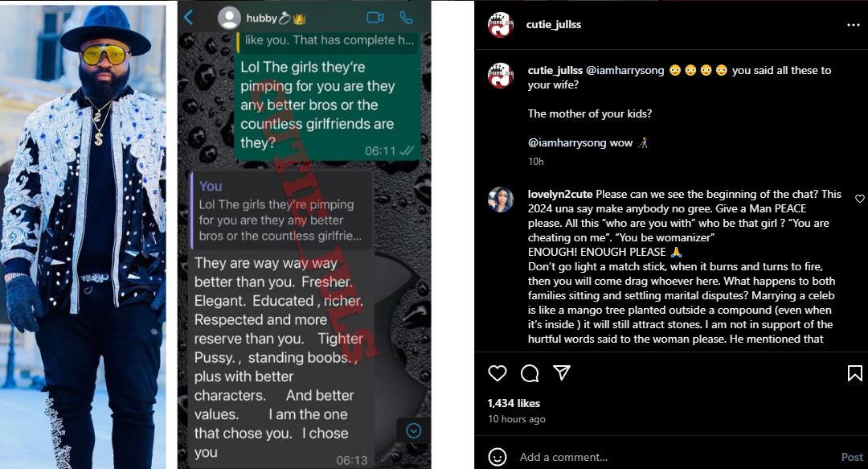The image size is (868, 469).
Task: Tap the scroll-down chevron in the chat
Action: pyautogui.click(x=414, y=430)
